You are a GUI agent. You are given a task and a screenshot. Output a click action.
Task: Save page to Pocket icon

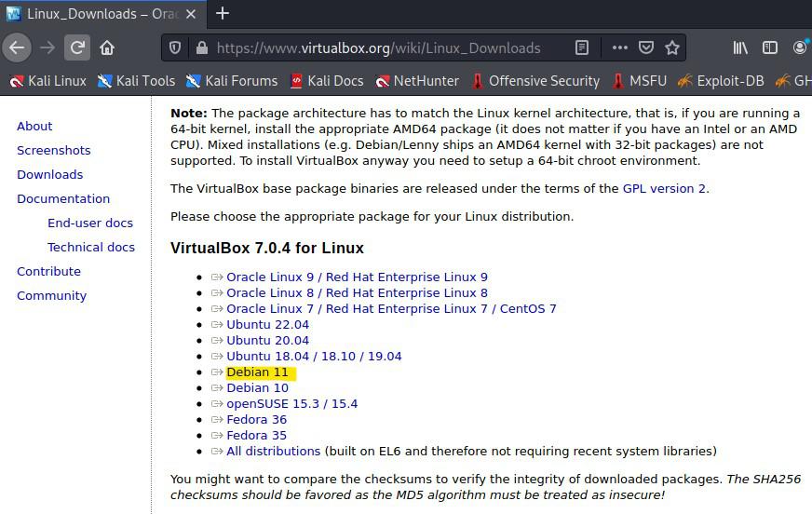click(x=645, y=48)
